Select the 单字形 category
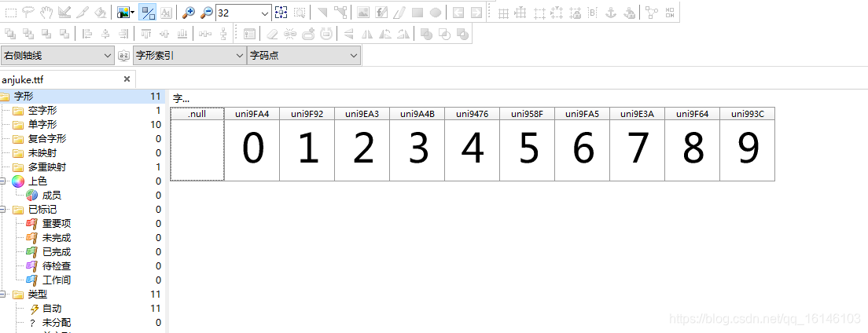 coord(42,124)
